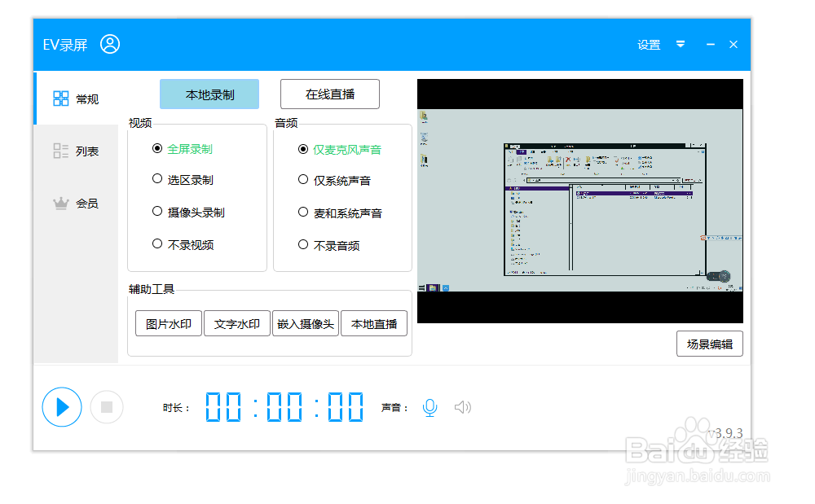815x504 pixels.
Task: Choose 选区录制 video option
Action: (x=183, y=180)
